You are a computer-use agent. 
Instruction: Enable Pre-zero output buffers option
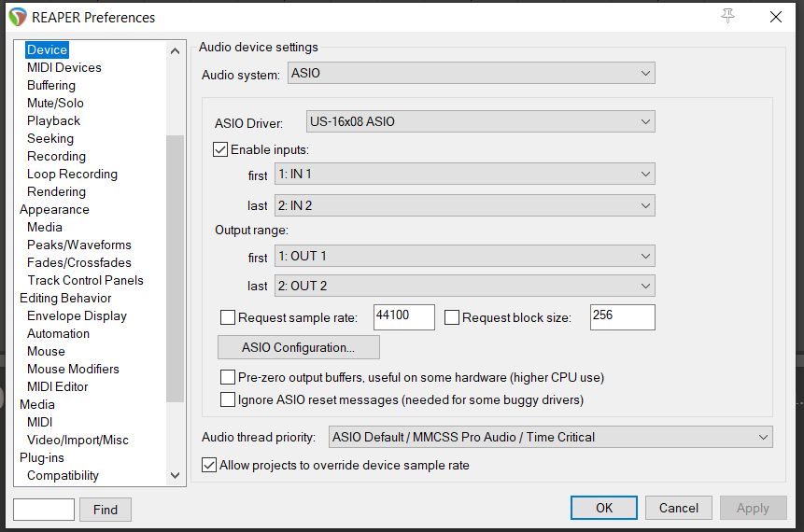coord(228,378)
